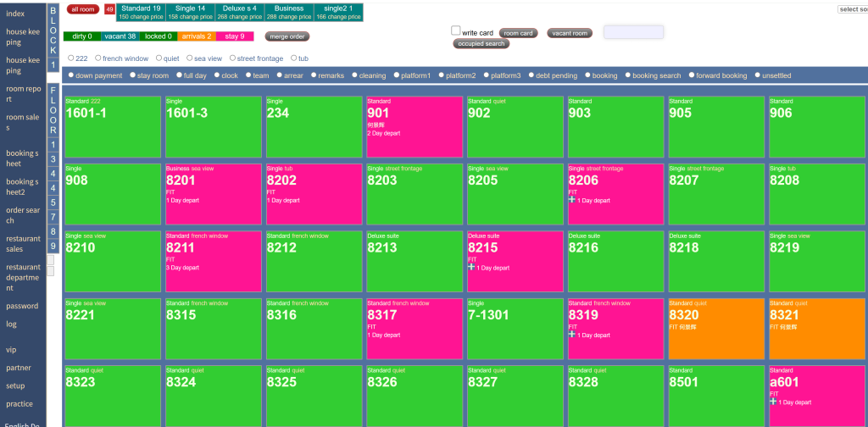Click the vacant room button
868x427 pixels.
point(569,33)
